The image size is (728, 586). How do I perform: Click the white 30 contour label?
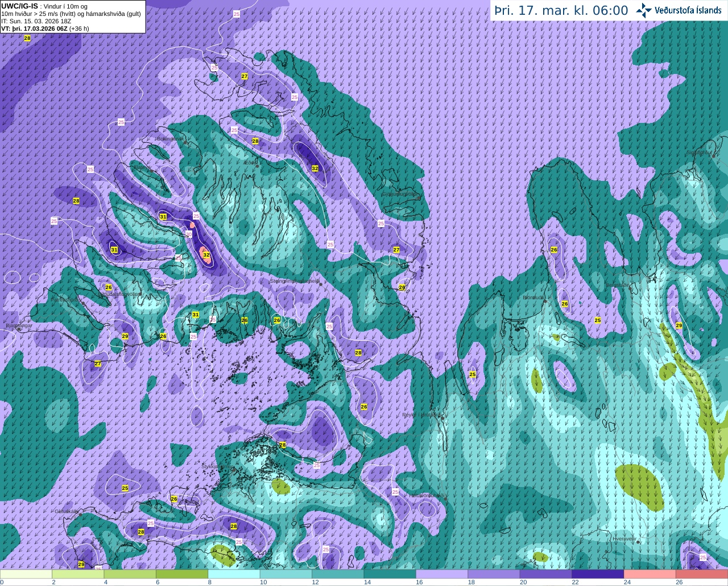tap(189, 234)
